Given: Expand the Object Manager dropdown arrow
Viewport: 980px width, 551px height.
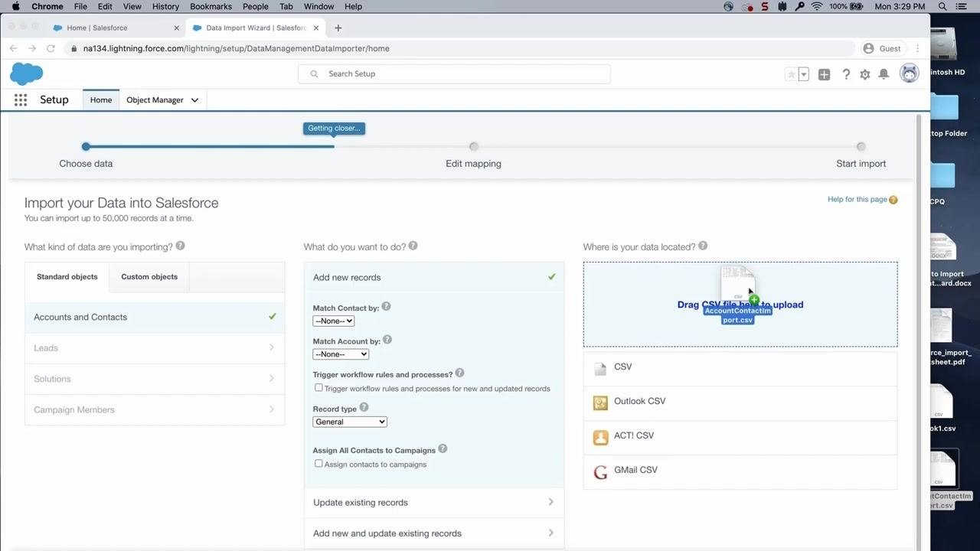Looking at the screenshot, I should 194,100.
